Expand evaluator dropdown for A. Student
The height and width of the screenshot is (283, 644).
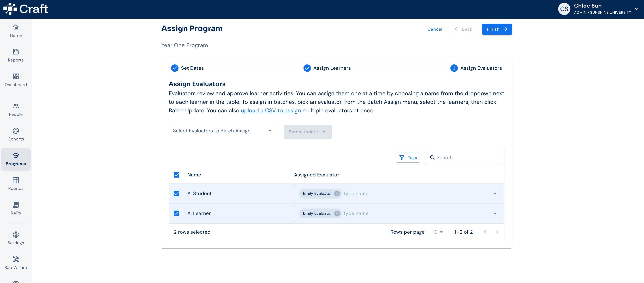click(494, 194)
